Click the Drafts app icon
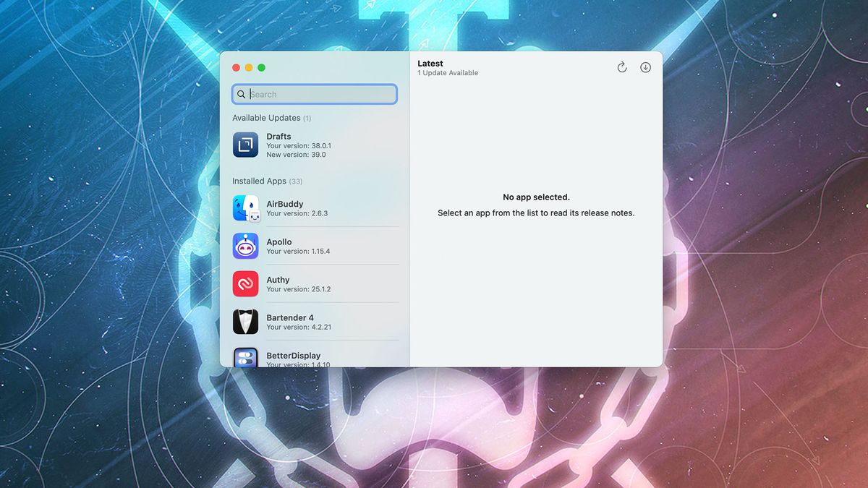 pyautogui.click(x=245, y=145)
